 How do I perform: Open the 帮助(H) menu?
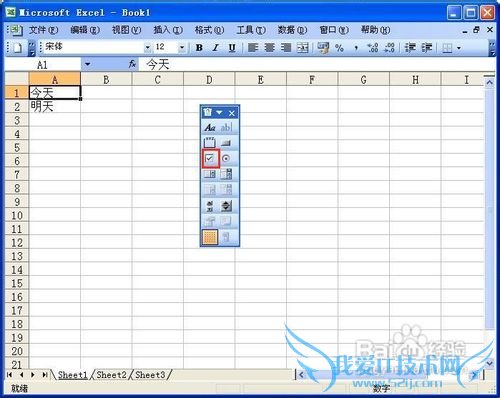click(x=375, y=30)
